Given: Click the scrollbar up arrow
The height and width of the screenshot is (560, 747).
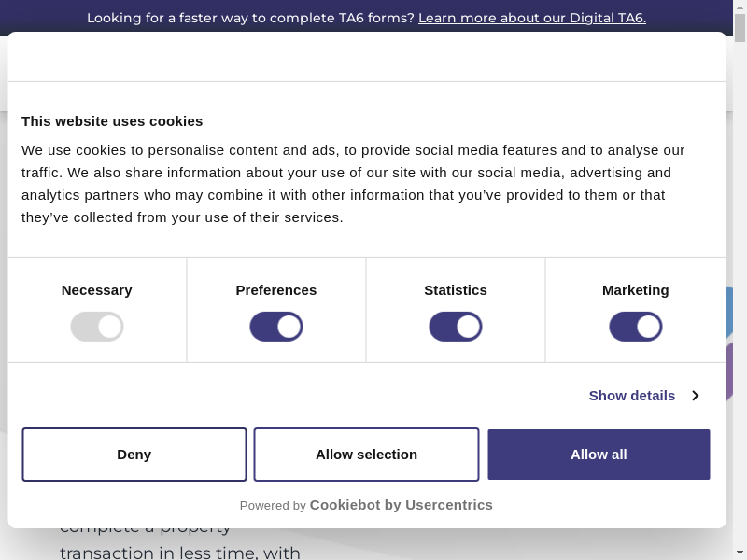Looking at the screenshot, I should pyautogui.click(x=740, y=7).
